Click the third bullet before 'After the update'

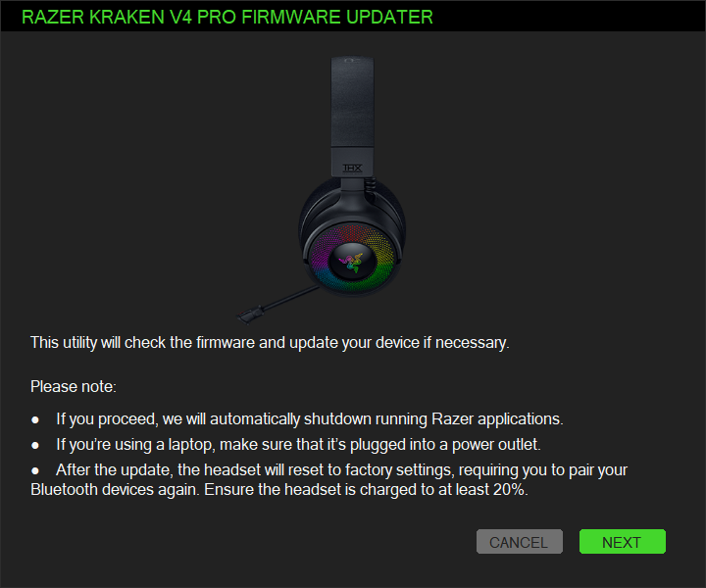click(35, 471)
